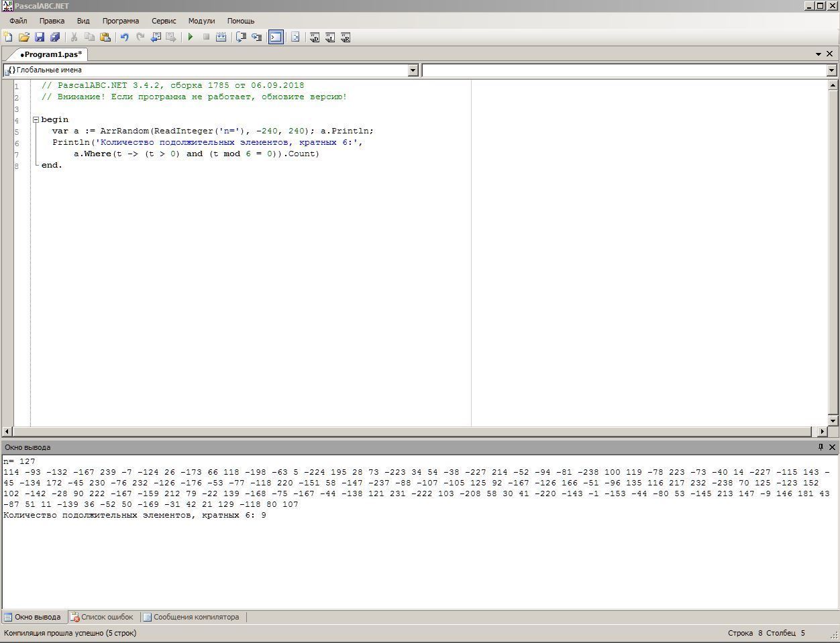
Task: Close the Окно вывода panel
Action: (x=832, y=447)
